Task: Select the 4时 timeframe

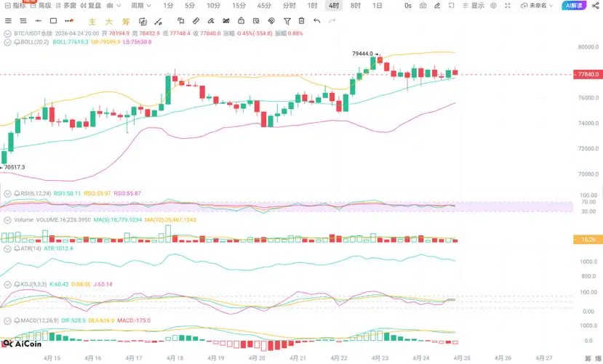Action: (334, 6)
